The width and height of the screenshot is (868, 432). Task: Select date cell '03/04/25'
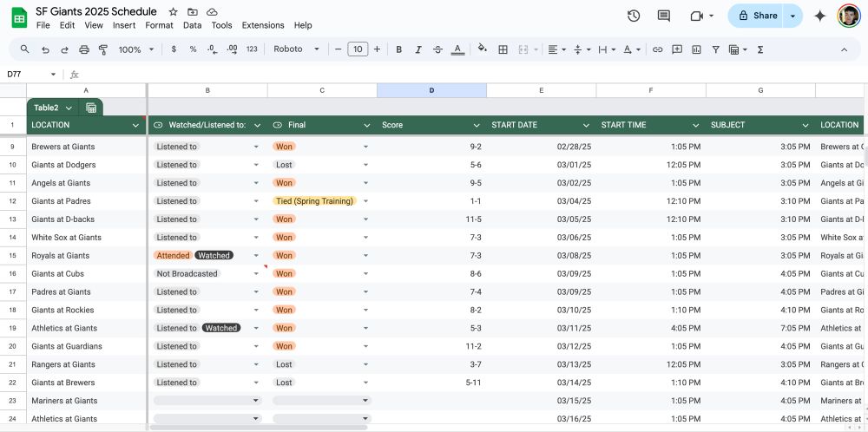[542, 201]
